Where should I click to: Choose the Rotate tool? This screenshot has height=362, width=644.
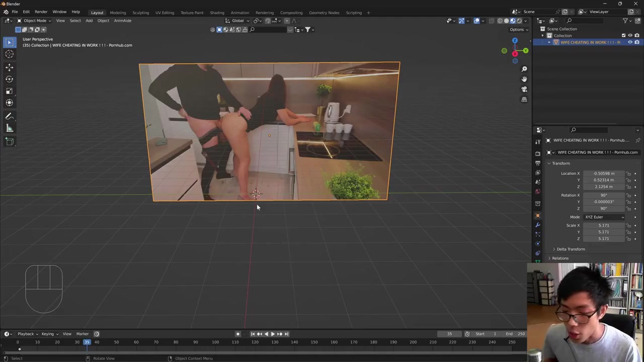9,79
